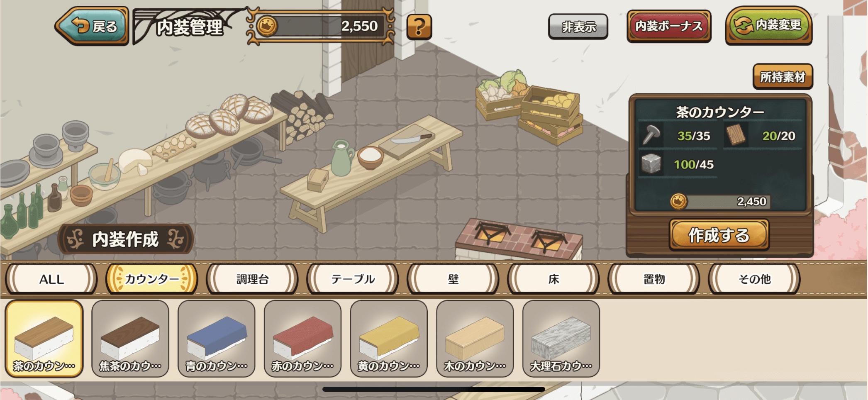Select the dark brown counter item
Viewport: 868px width, 400px height.
(x=130, y=339)
